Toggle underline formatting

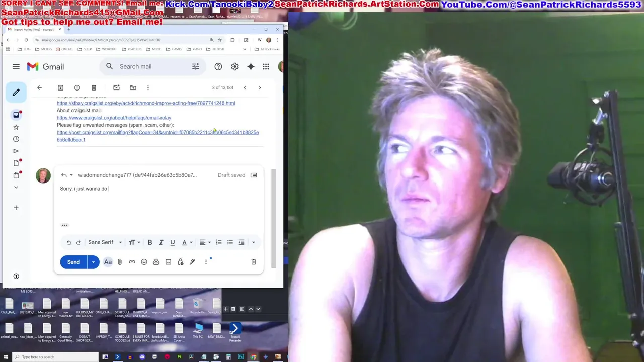(172, 242)
